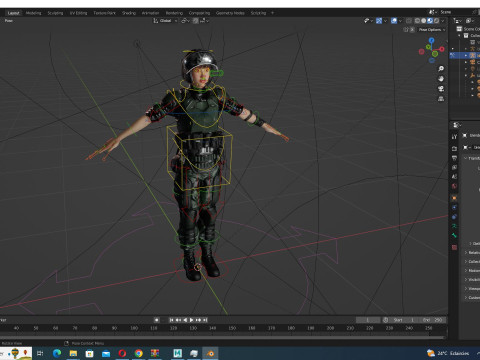Open the Tool properties tab
Viewport: 480px width, 360px height.
tap(454, 137)
